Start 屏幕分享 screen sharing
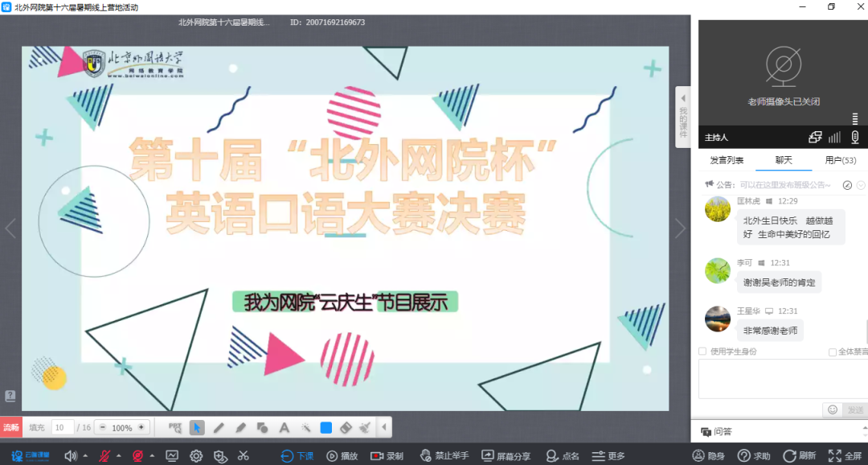The height and width of the screenshot is (465, 868). point(506,455)
